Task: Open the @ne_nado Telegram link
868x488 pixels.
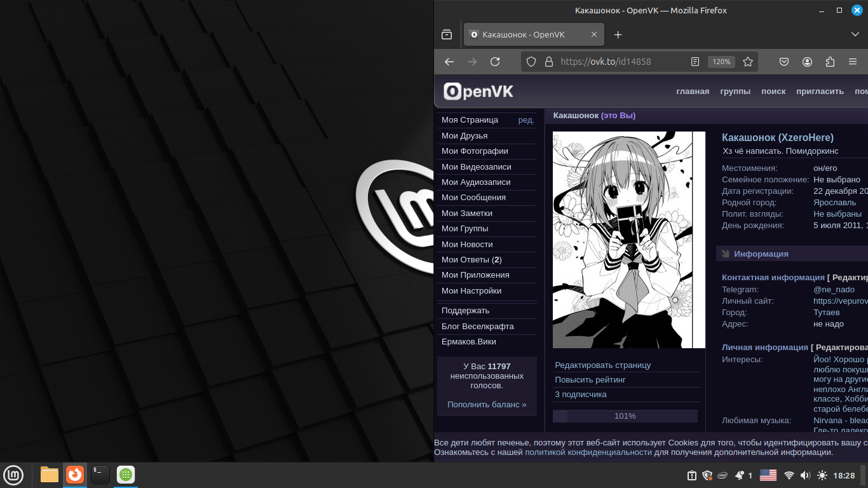Action: coord(834,290)
